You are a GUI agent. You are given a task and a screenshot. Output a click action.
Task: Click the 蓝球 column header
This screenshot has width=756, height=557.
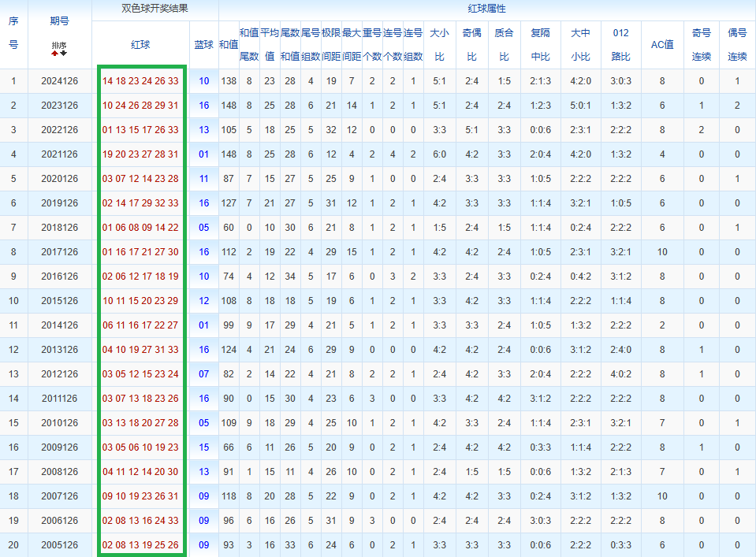[204, 45]
